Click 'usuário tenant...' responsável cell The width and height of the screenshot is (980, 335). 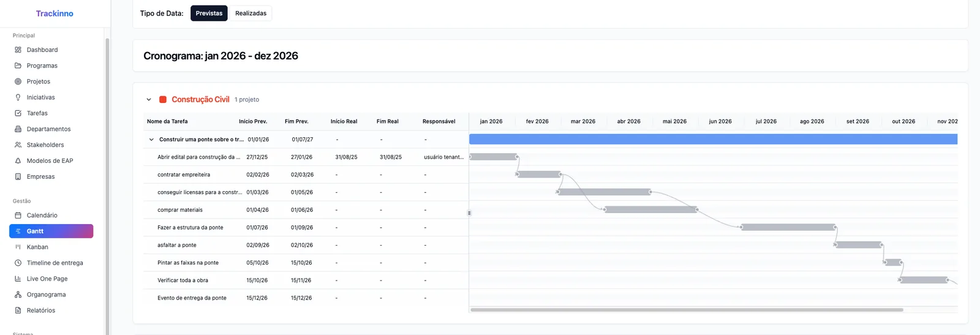click(443, 157)
